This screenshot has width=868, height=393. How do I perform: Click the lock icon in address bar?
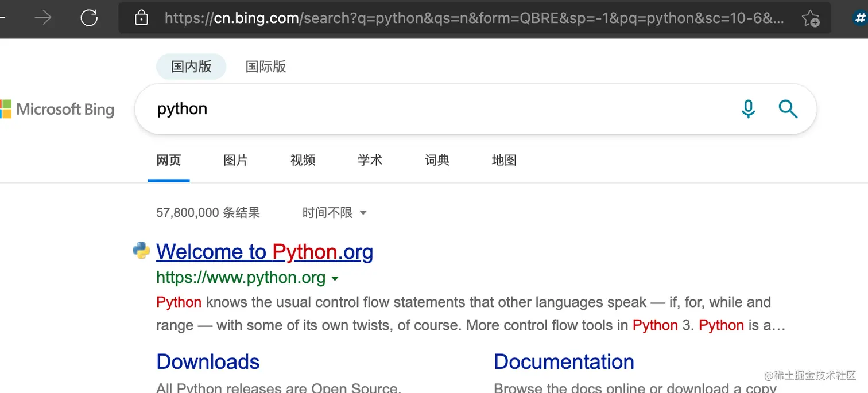[141, 18]
